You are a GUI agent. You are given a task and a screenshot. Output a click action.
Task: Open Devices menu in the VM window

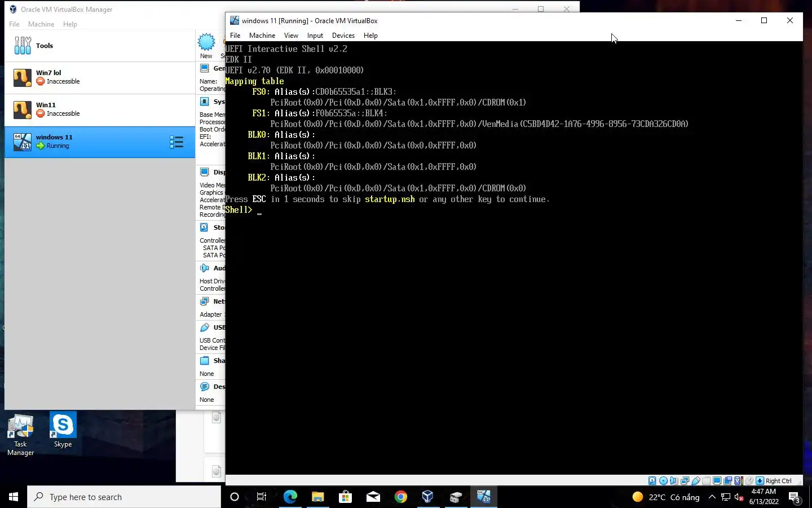pos(343,36)
